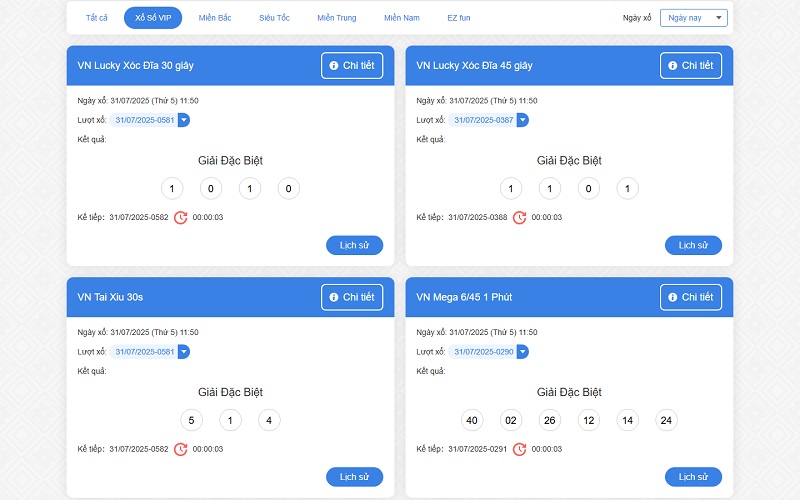Click countdown clock icon in Tai Xiu 30s card
This screenshot has height=500, width=800.
[180, 449]
